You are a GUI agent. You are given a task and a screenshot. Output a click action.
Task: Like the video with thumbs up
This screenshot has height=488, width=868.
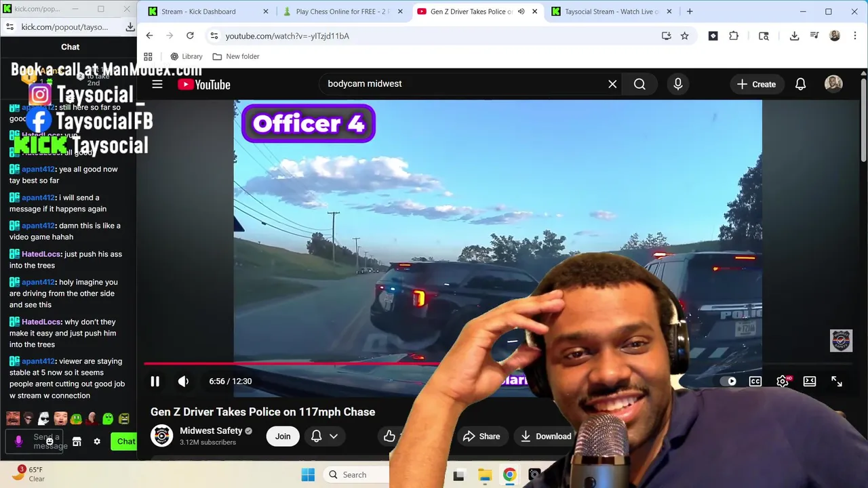tap(389, 436)
